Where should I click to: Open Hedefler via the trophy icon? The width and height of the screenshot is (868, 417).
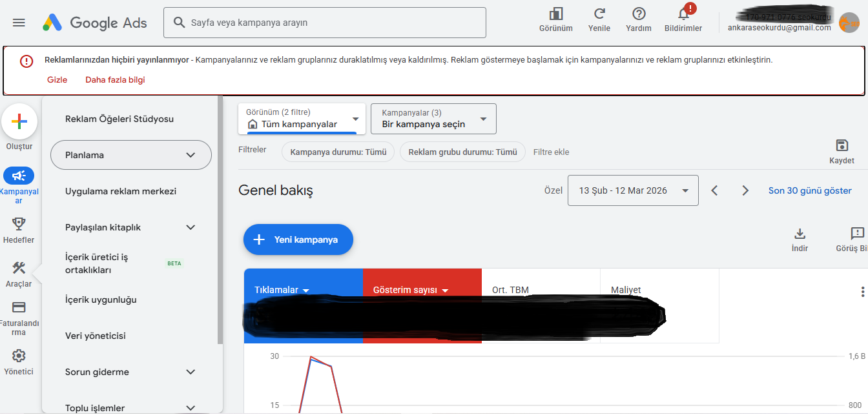coord(19,223)
